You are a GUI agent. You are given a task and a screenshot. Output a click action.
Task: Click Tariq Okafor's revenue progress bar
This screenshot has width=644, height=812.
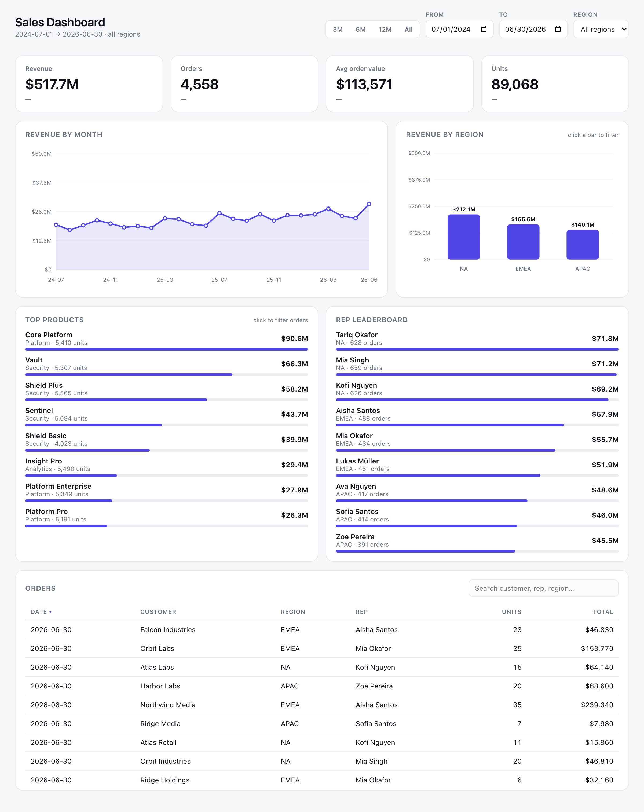point(477,350)
